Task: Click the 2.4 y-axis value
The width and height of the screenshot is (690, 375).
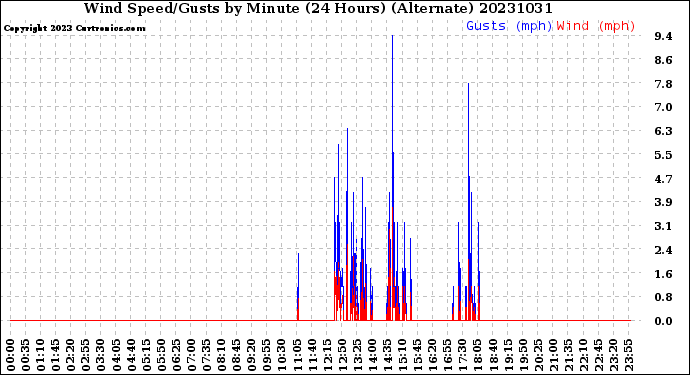Action: click(664, 250)
